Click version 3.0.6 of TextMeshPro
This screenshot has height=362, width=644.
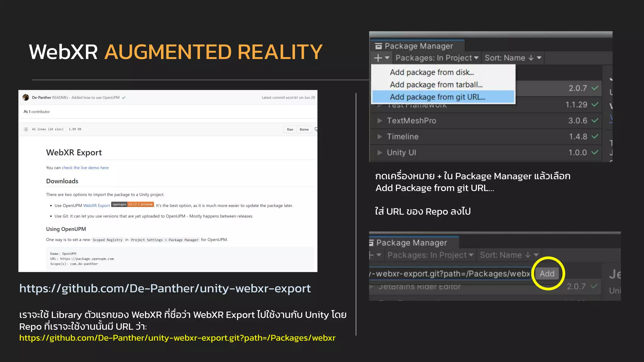[x=578, y=121]
